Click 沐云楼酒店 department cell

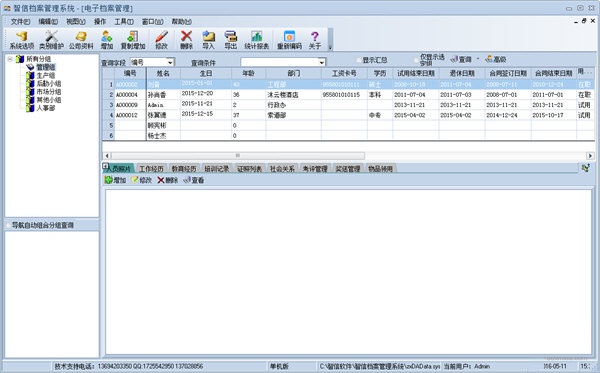pos(293,94)
